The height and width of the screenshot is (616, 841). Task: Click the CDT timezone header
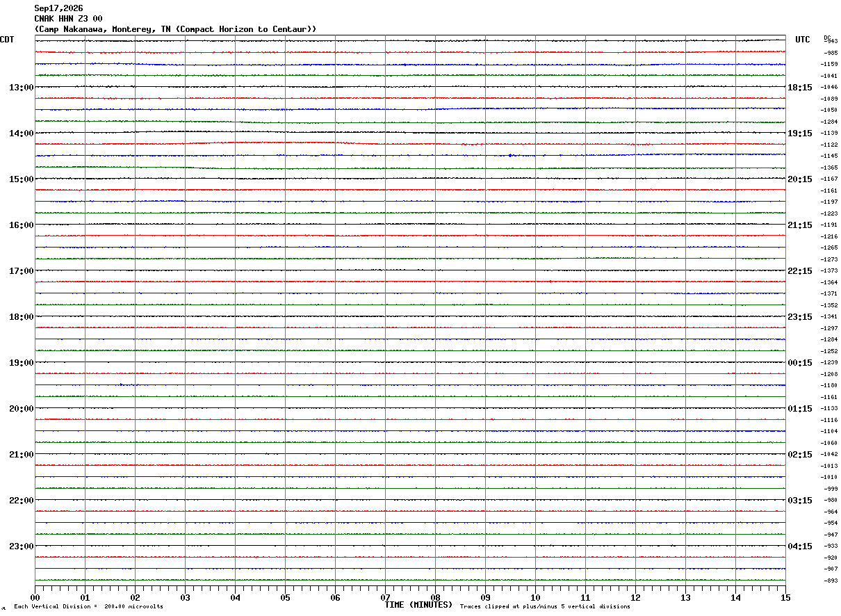click(x=7, y=40)
